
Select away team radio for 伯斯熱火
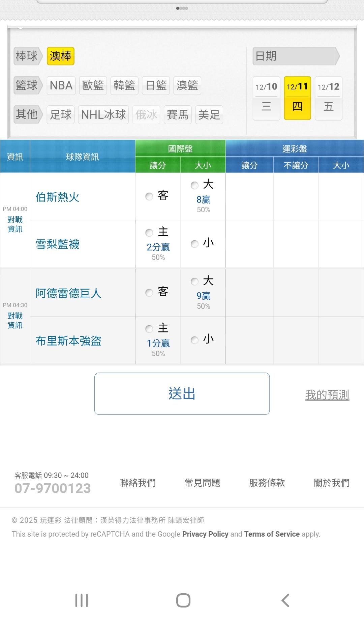[x=149, y=196]
